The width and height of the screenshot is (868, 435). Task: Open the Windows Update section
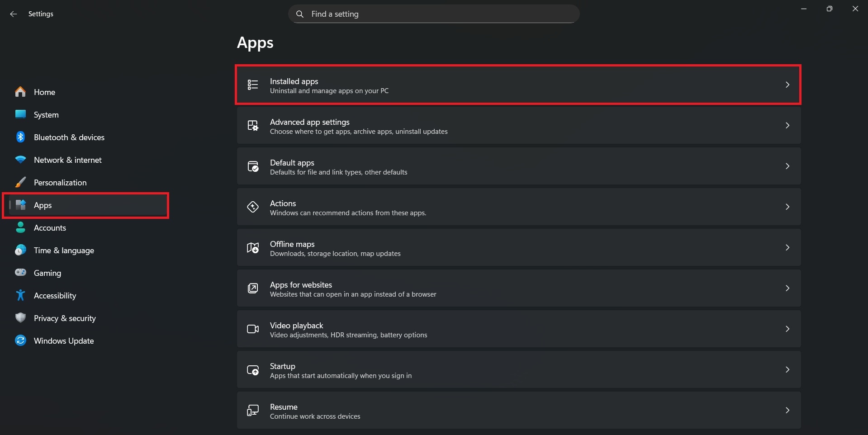(x=63, y=340)
